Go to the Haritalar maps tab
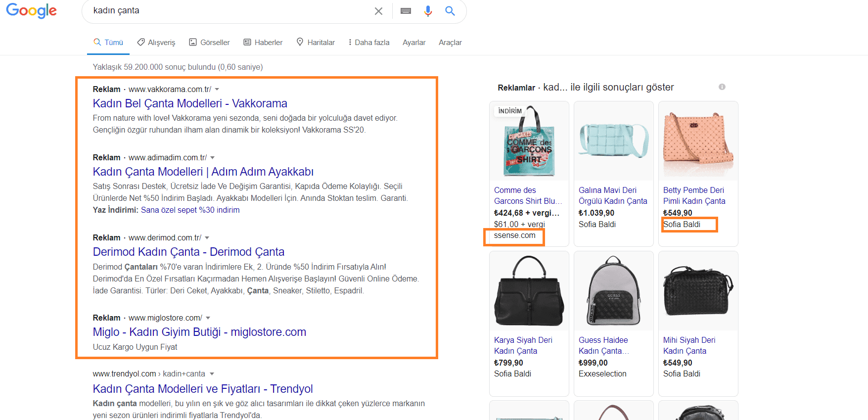The height and width of the screenshot is (420, 868). (316, 43)
